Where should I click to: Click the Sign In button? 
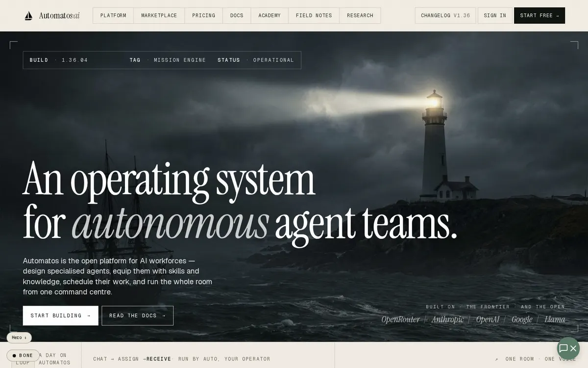click(x=495, y=16)
